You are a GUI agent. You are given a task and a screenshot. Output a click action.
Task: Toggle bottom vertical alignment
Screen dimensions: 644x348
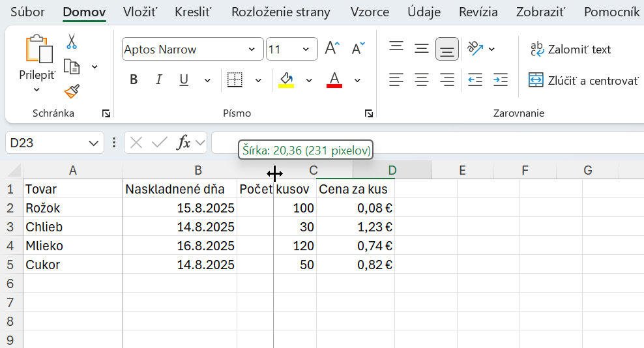click(x=447, y=49)
